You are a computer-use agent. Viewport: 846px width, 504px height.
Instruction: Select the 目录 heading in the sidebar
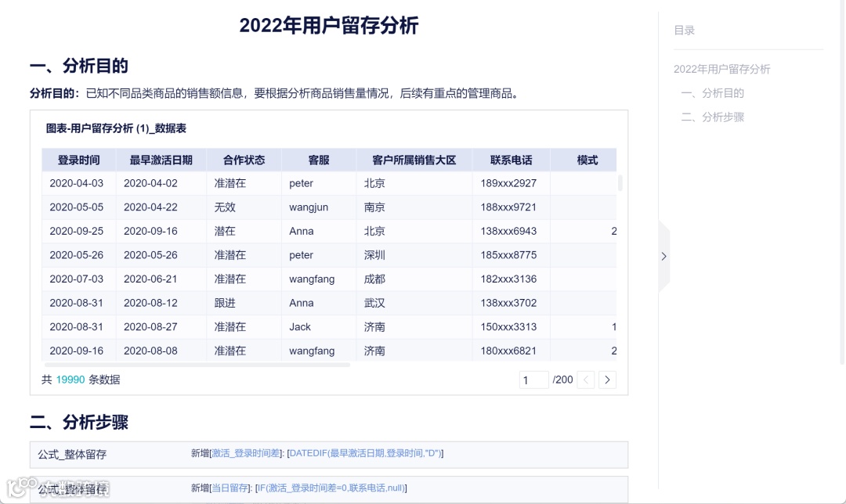pyautogui.click(x=681, y=30)
